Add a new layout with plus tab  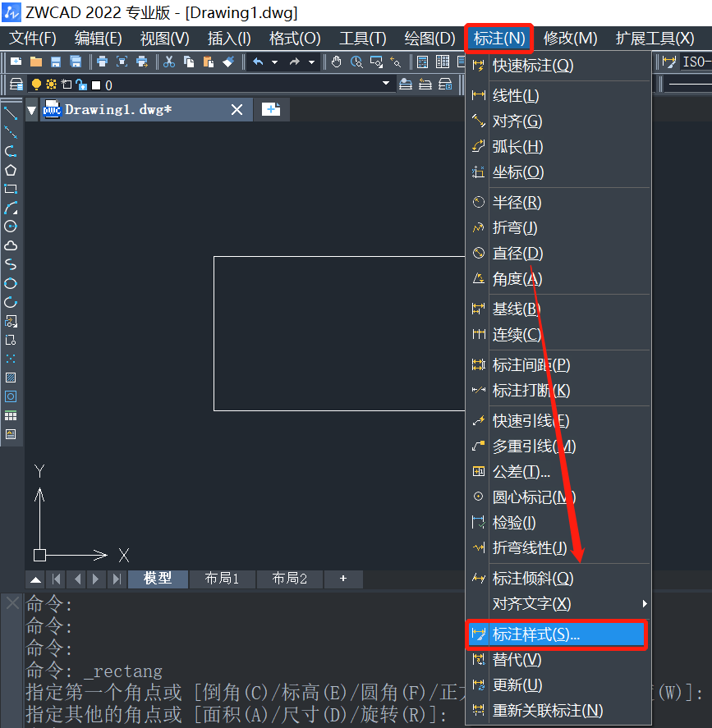pos(343,579)
